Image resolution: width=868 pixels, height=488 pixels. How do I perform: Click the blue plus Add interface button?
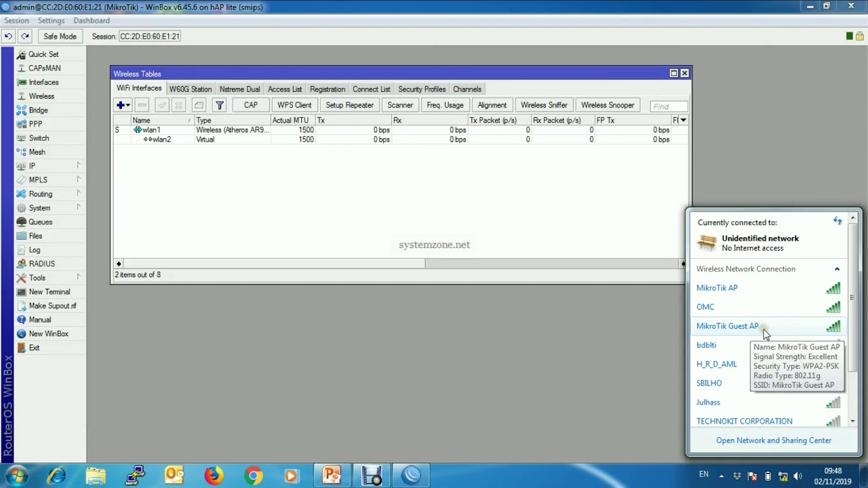[123, 105]
